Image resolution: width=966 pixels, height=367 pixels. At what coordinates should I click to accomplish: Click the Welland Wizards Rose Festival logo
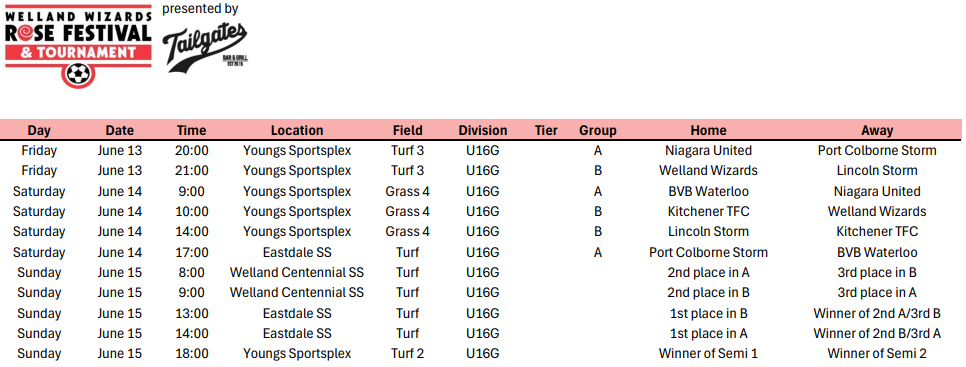(x=78, y=45)
